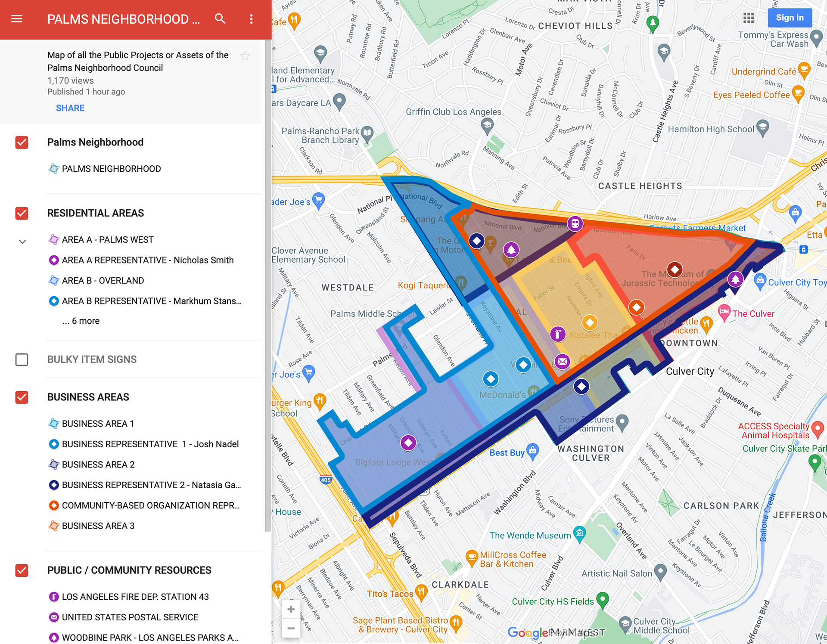Viewport: 827px width, 644px height.
Task: Click Hamilton High School map pin
Action: tap(762, 128)
